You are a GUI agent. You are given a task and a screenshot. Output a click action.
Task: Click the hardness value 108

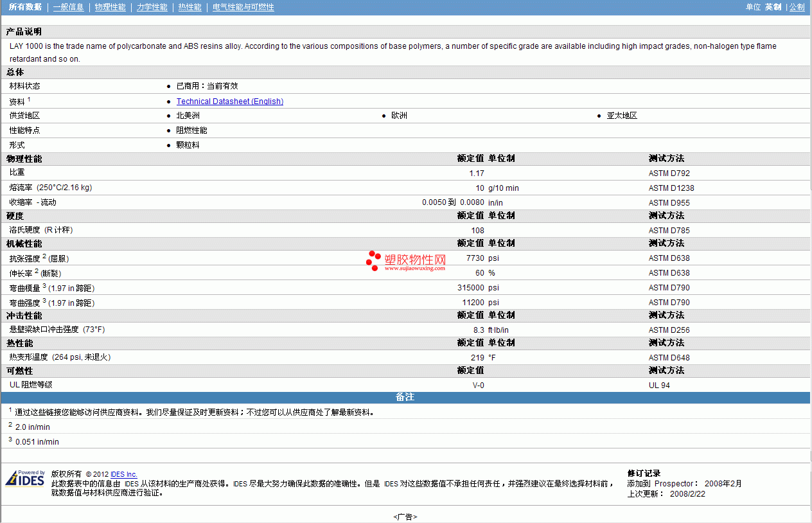(478, 231)
